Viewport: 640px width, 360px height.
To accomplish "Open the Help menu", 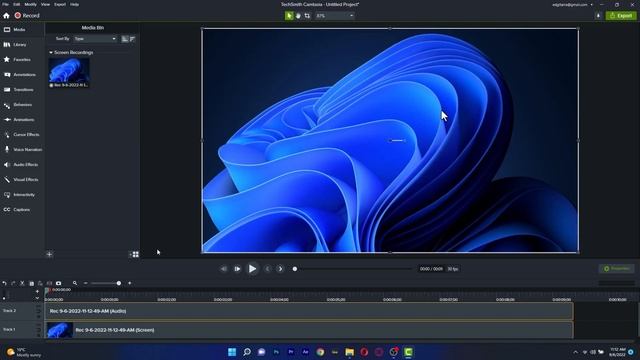I will (74, 4).
